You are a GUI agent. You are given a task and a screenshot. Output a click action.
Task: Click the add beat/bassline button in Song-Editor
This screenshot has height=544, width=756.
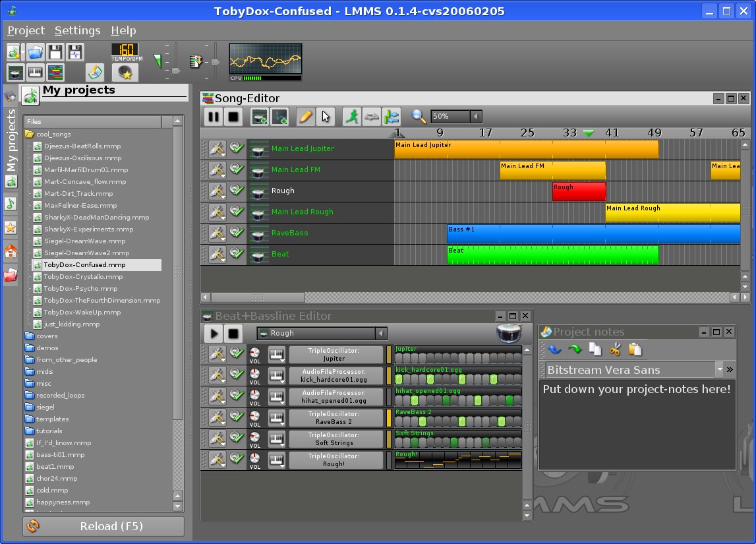tap(260, 117)
